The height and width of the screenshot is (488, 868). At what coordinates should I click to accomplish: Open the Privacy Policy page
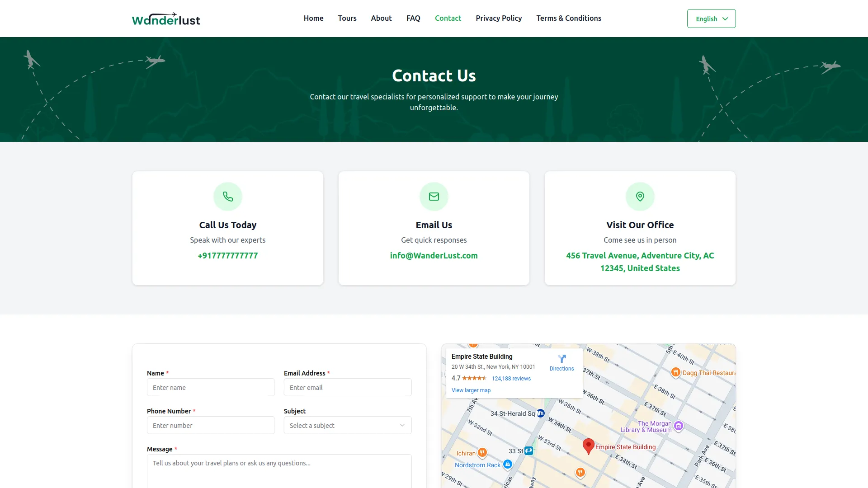click(499, 18)
